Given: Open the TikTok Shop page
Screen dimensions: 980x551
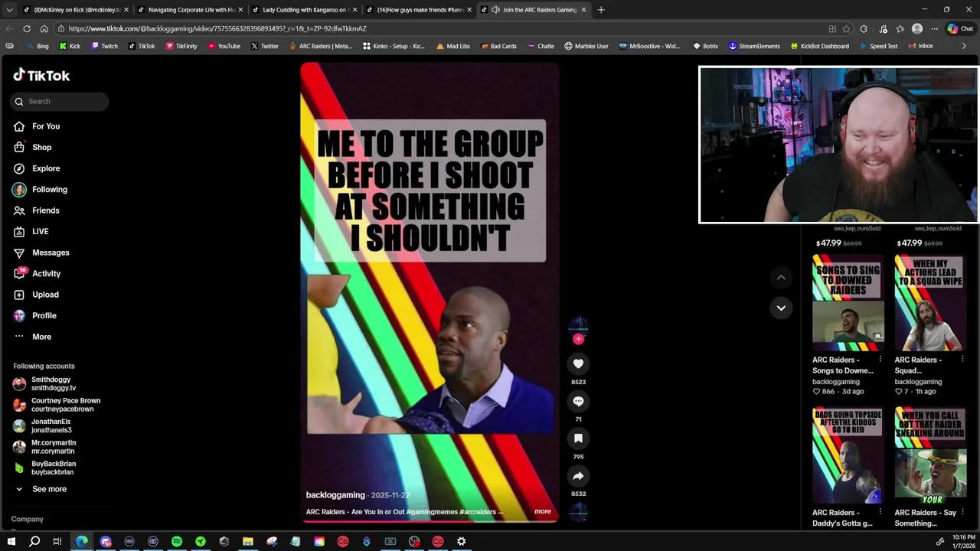Looking at the screenshot, I should point(41,147).
